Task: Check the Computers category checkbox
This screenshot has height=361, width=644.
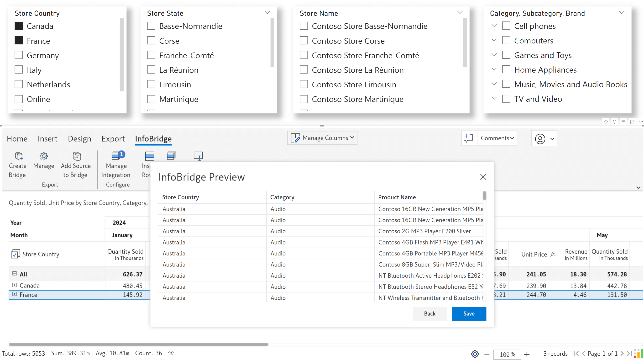Action: tap(506, 40)
